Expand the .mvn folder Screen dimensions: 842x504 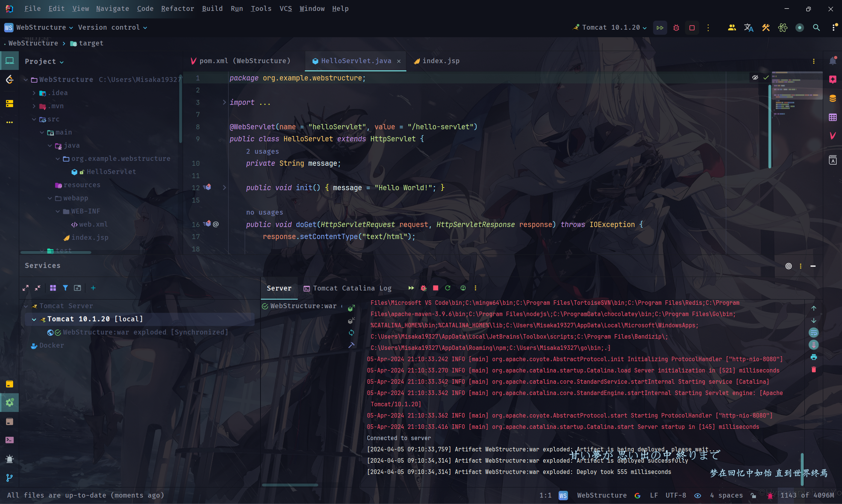[34, 106]
